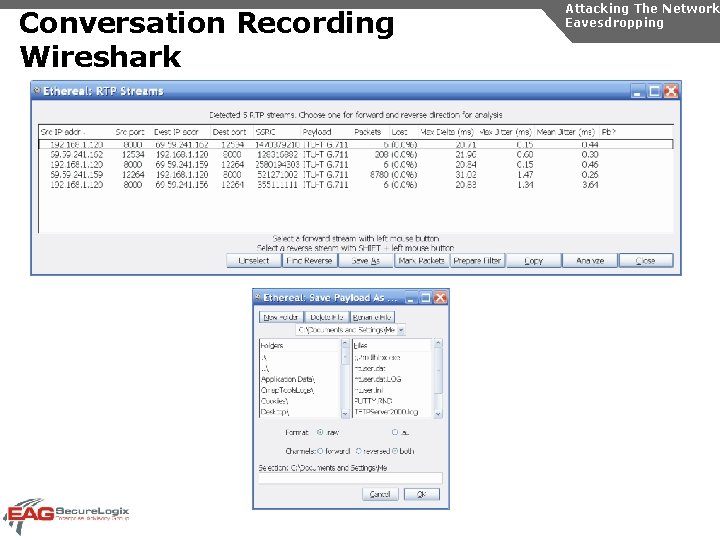Image resolution: width=720 pixels, height=540 pixels.
Task: Minimize the Save Payload As dialog
Action: (x=411, y=298)
